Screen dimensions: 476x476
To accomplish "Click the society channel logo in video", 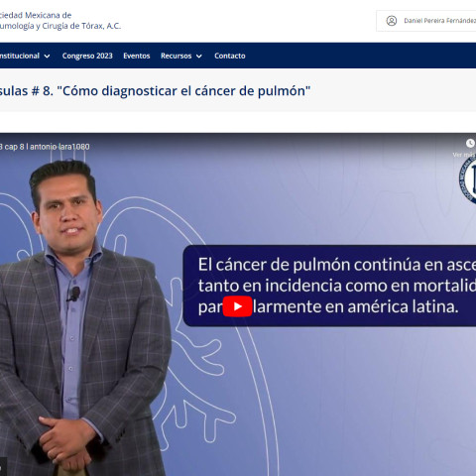I will (x=467, y=178).
